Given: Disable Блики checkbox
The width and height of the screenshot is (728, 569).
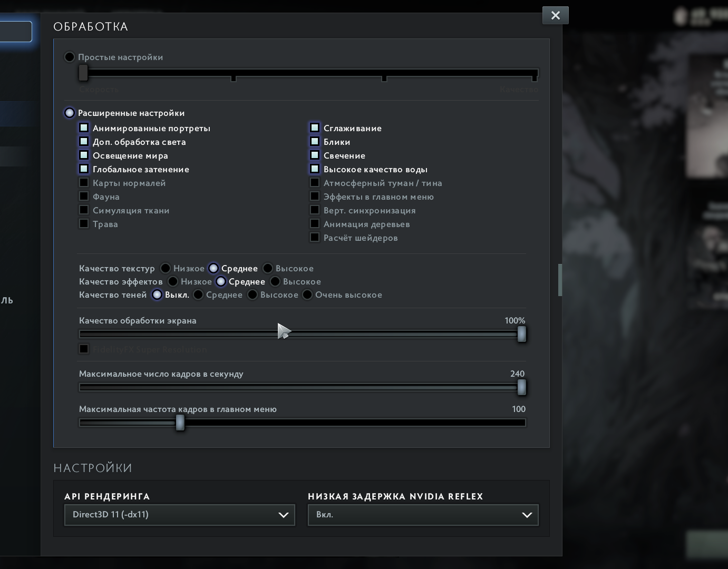Looking at the screenshot, I should pyautogui.click(x=315, y=141).
